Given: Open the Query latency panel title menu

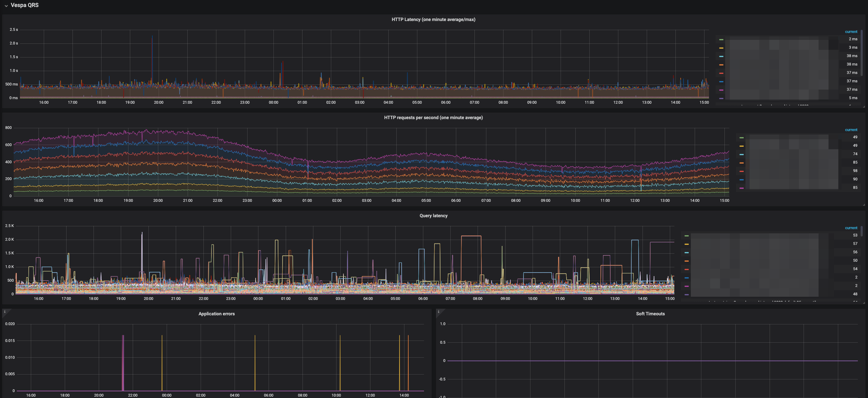Looking at the screenshot, I should (x=433, y=216).
